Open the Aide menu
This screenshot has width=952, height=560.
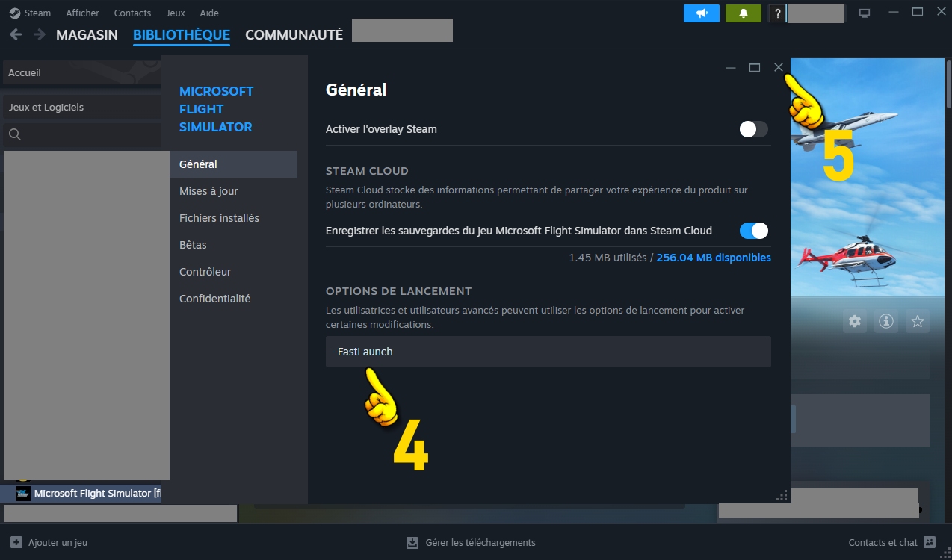click(209, 13)
